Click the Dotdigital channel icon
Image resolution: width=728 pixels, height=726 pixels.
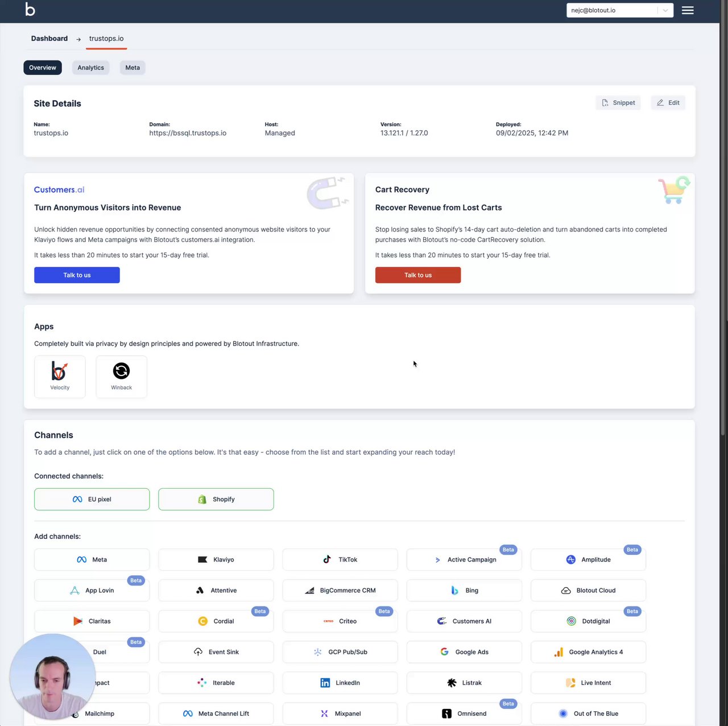[572, 621]
